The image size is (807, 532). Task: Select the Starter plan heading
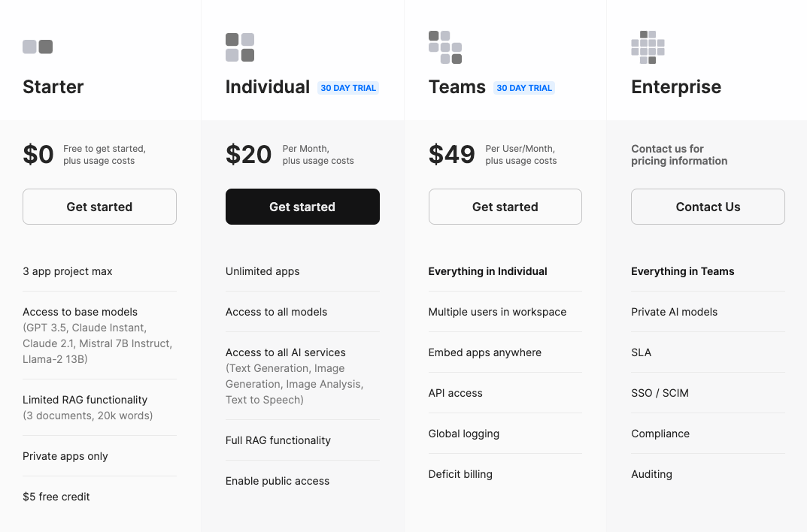coord(53,87)
